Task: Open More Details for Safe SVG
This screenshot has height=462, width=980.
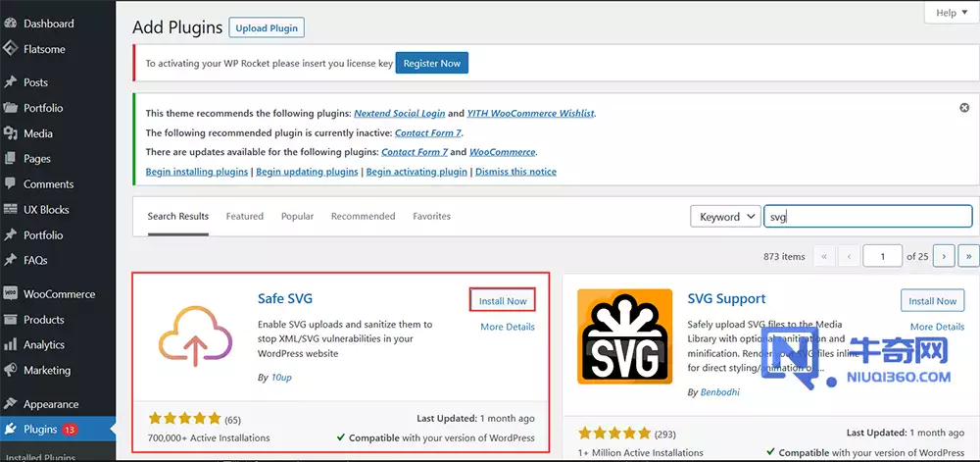Action: tap(508, 327)
